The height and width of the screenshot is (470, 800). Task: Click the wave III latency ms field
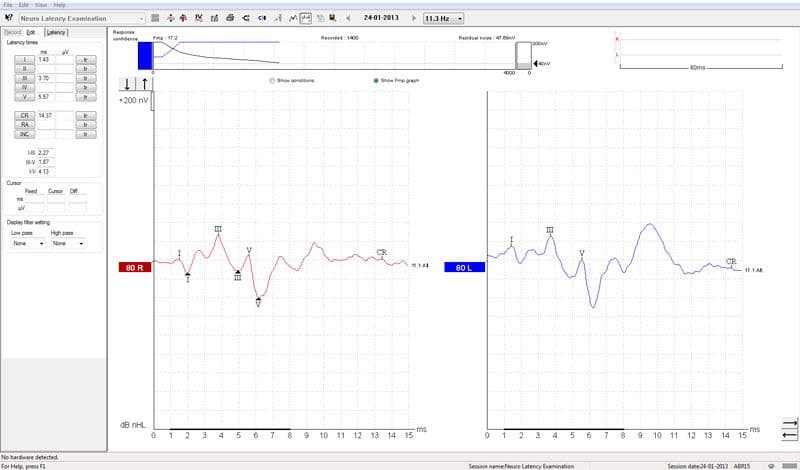[x=47, y=79]
